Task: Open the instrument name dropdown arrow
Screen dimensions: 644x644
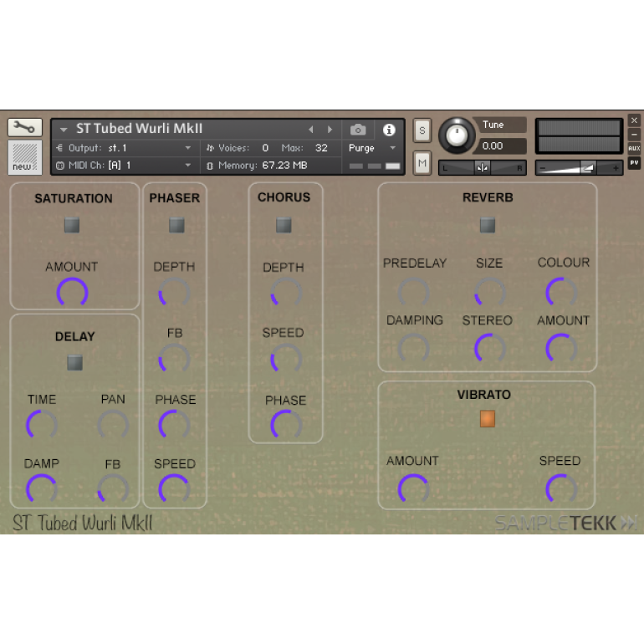Action: [x=64, y=130]
